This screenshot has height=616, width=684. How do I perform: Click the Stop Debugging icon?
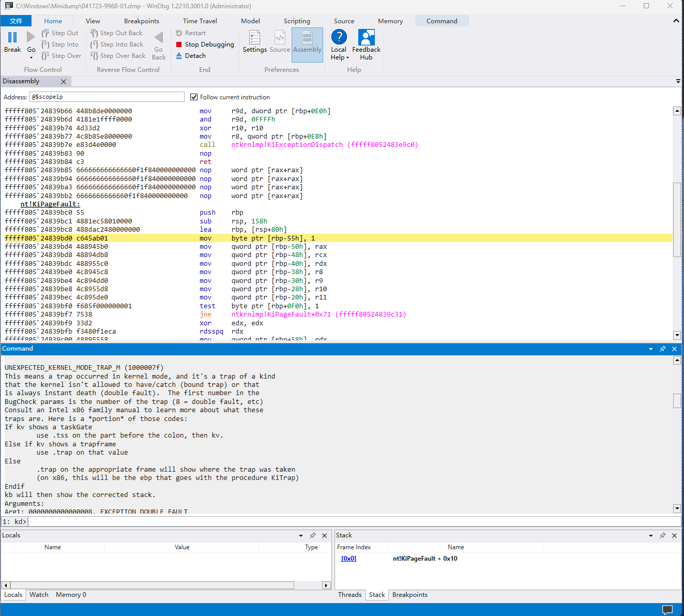tap(204, 44)
